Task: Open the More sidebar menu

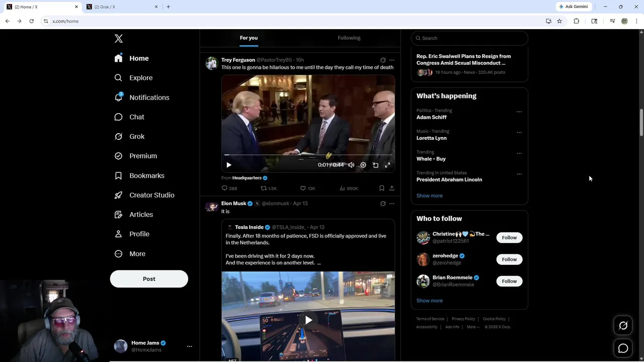Action: coord(130,254)
